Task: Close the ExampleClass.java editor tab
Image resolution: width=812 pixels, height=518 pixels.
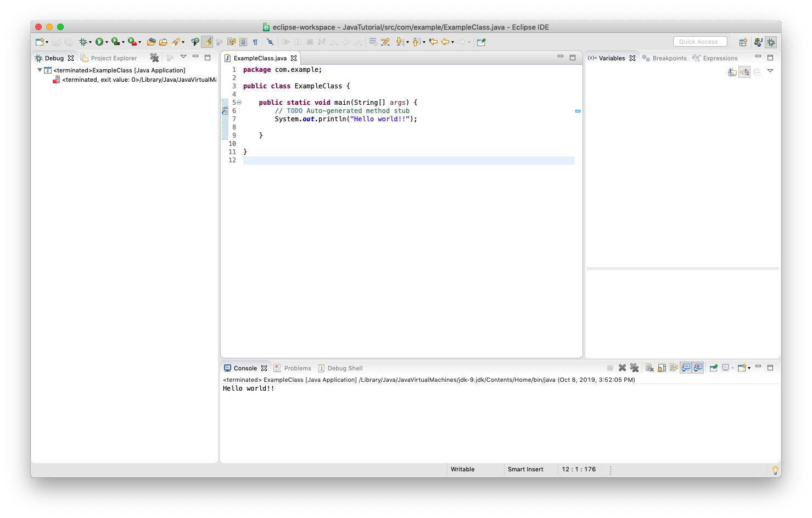Action: click(294, 58)
